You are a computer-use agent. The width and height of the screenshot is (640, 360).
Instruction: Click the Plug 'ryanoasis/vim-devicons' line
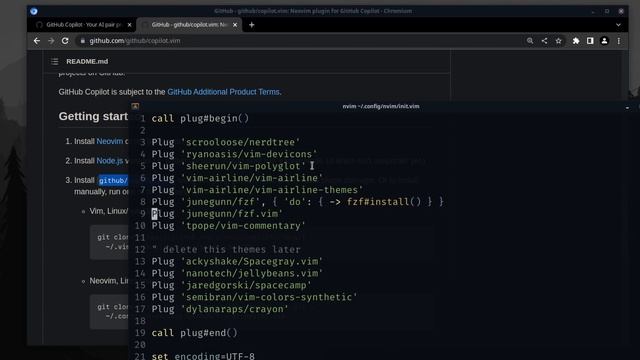(234, 154)
